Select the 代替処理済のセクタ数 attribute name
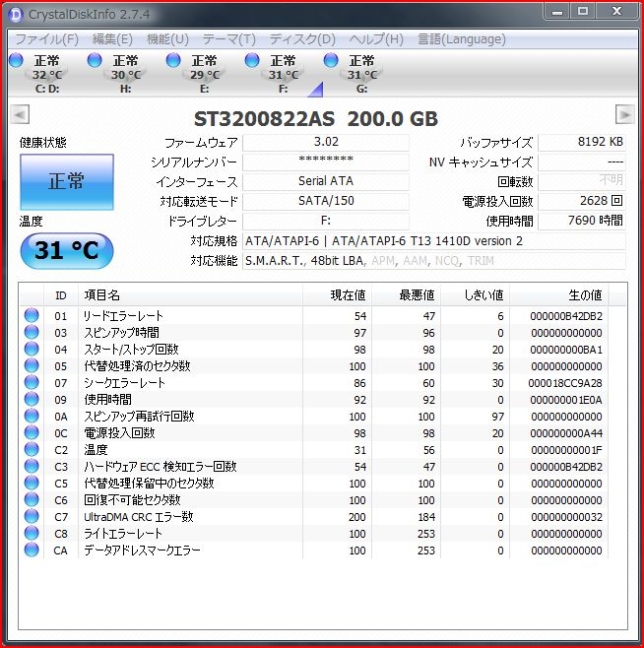 tap(137, 366)
